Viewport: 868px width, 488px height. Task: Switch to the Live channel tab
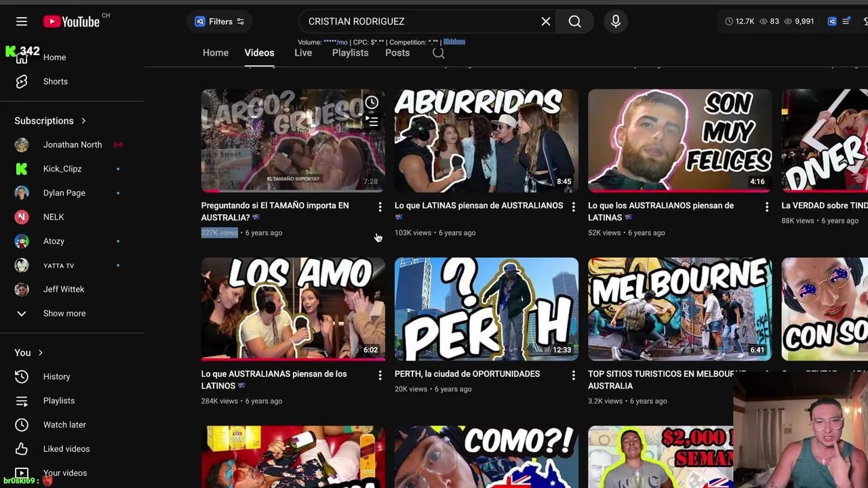click(303, 53)
